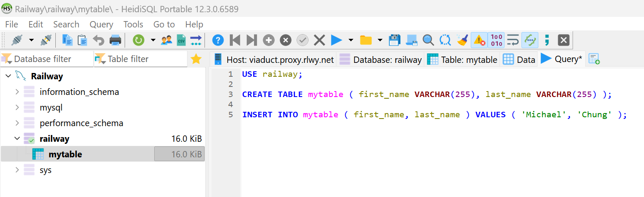The height and width of the screenshot is (197, 644).
Task: Click the Cancel editing X icon
Action: 319,40
